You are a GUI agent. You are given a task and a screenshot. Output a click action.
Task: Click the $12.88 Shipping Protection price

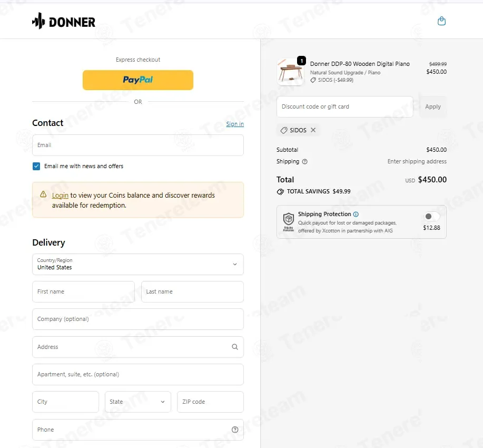[431, 228]
